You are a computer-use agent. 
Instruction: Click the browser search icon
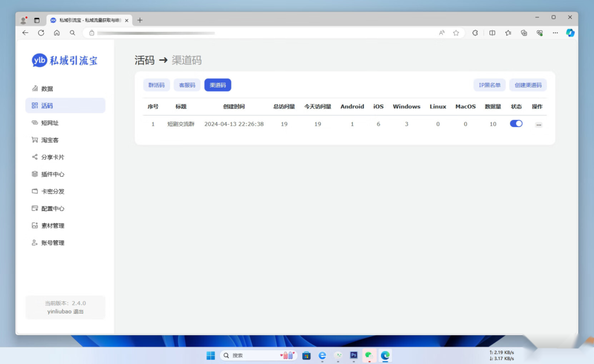pos(73,33)
